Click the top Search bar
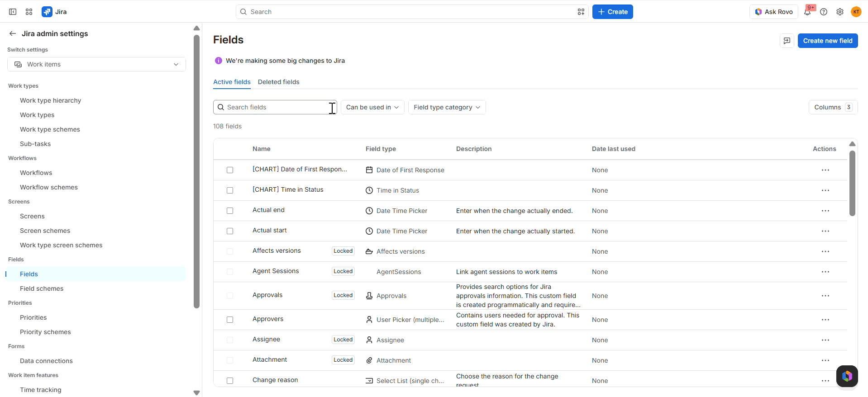The image size is (868, 397). tap(412, 12)
